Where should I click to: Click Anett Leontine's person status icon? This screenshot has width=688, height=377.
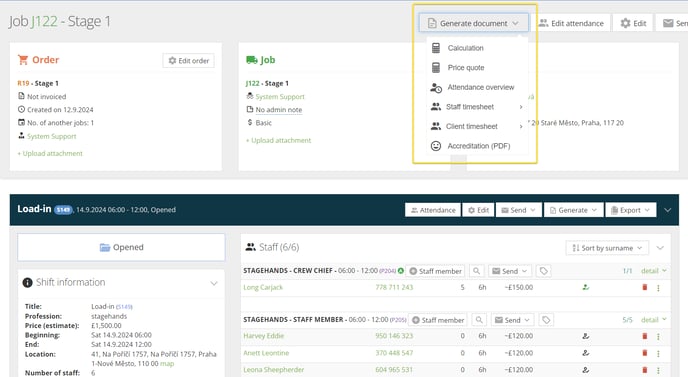click(585, 353)
